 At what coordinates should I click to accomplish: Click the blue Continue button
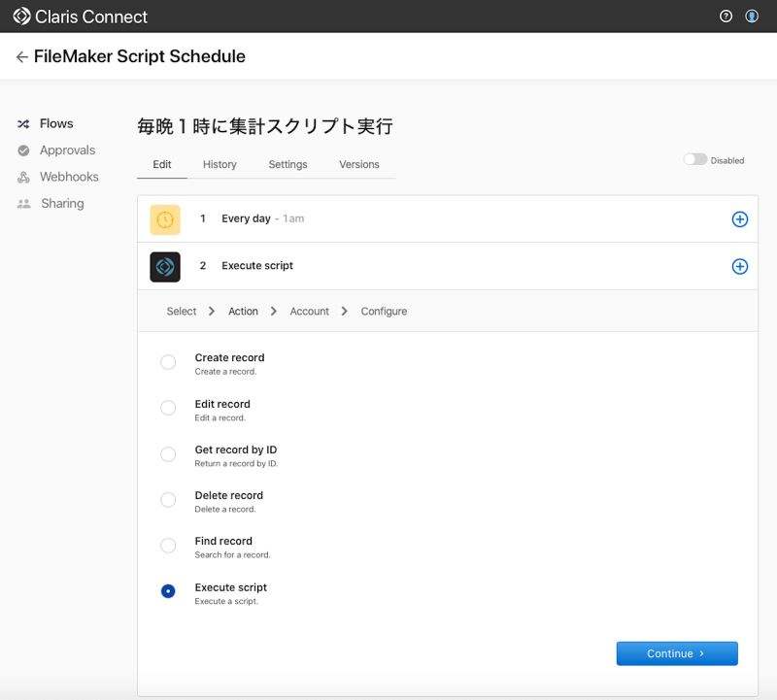click(677, 653)
